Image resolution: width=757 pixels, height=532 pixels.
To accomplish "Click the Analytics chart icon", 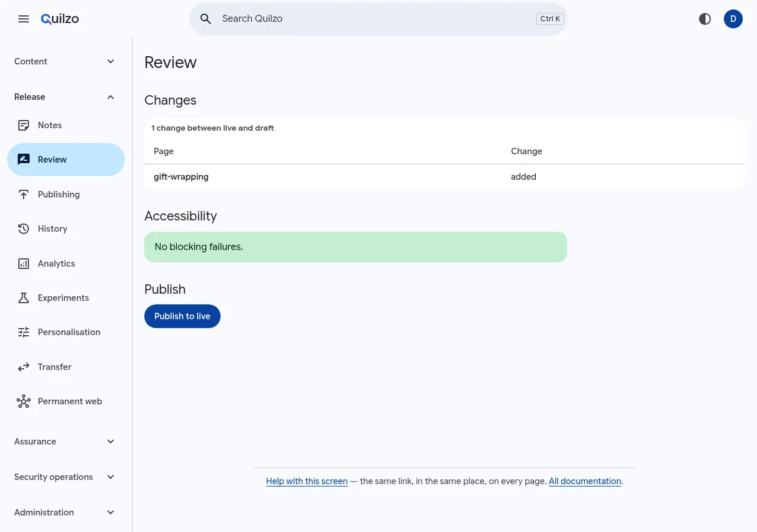I will [x=24, y=264].
